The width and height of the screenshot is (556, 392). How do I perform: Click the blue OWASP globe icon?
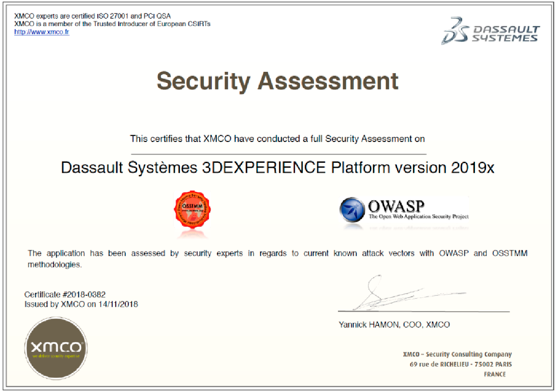(x=352, y=210)
